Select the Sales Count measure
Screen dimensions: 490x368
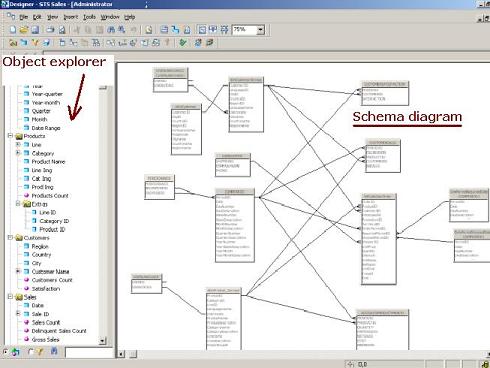pyautogui.click(x=46, y=322)
